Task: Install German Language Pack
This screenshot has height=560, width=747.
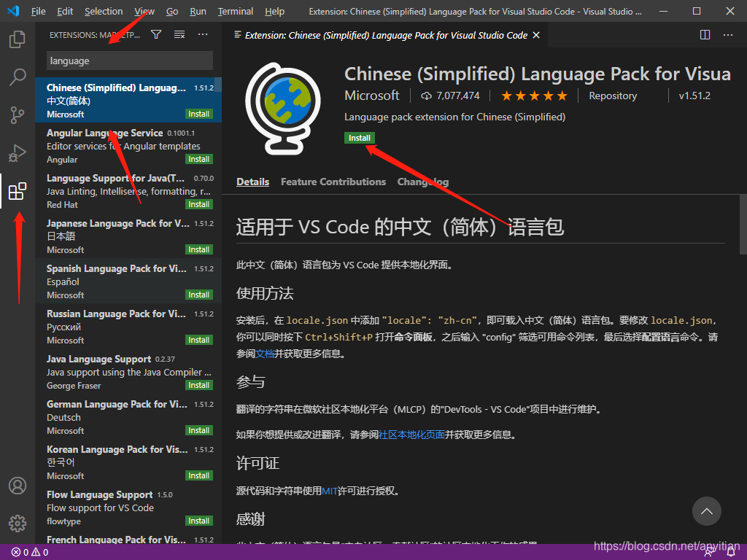Action: (198, 430)
